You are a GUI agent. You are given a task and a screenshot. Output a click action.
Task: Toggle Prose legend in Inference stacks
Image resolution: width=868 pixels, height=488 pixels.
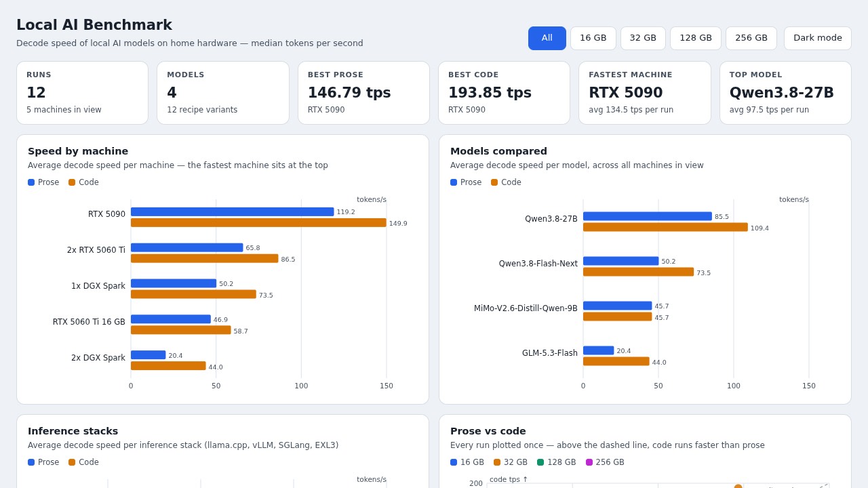pos(43,462)
